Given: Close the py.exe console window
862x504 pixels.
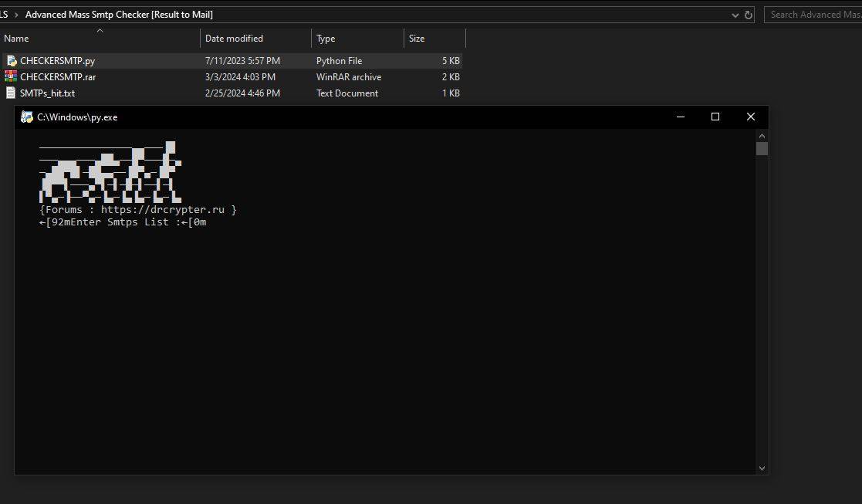Looking at the screenshot, I should 751,117.
